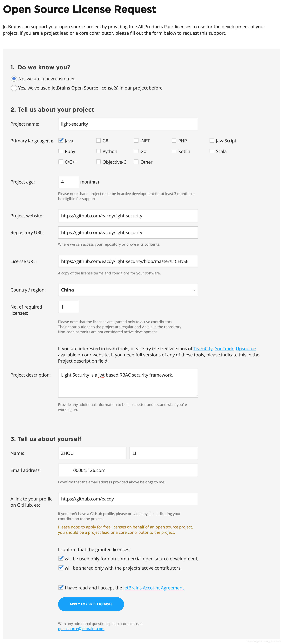Open the JetBrains Account Agreement link
Viewport: 282px width, 644px height.
click(153, 588)
